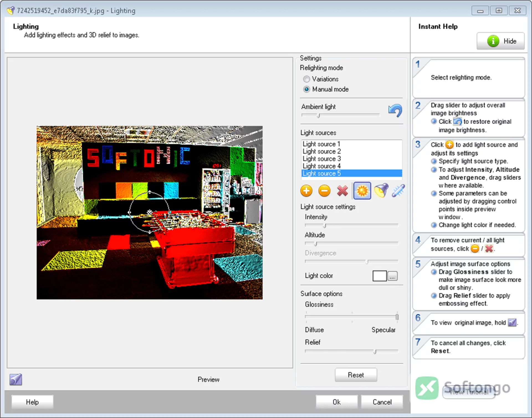Select Light source 5 in the list

click(351, 173)
